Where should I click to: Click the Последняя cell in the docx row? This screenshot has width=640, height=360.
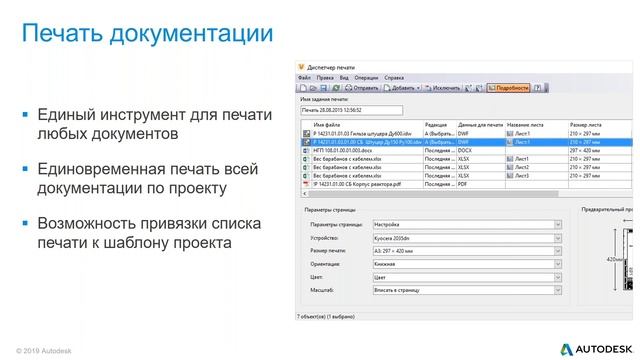pos(440,151)
